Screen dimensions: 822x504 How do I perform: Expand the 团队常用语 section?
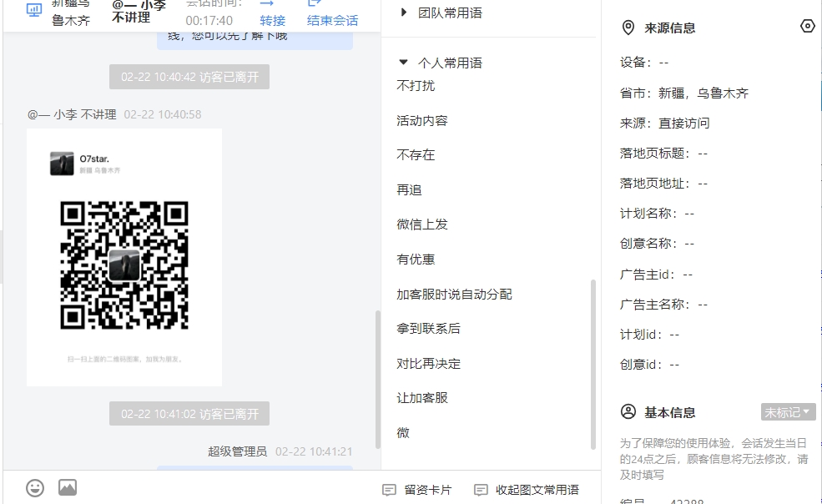click(403, 12)
